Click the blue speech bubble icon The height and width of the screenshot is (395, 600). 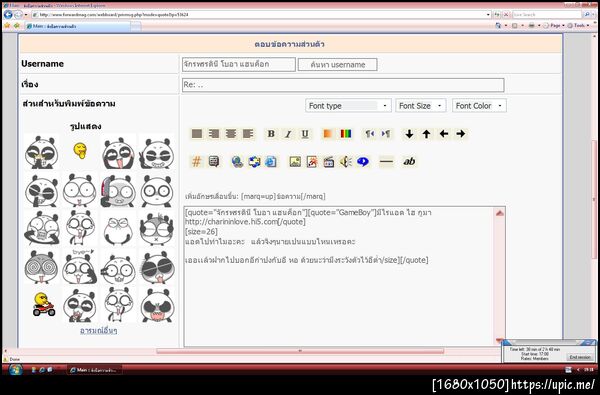(363, 162)
